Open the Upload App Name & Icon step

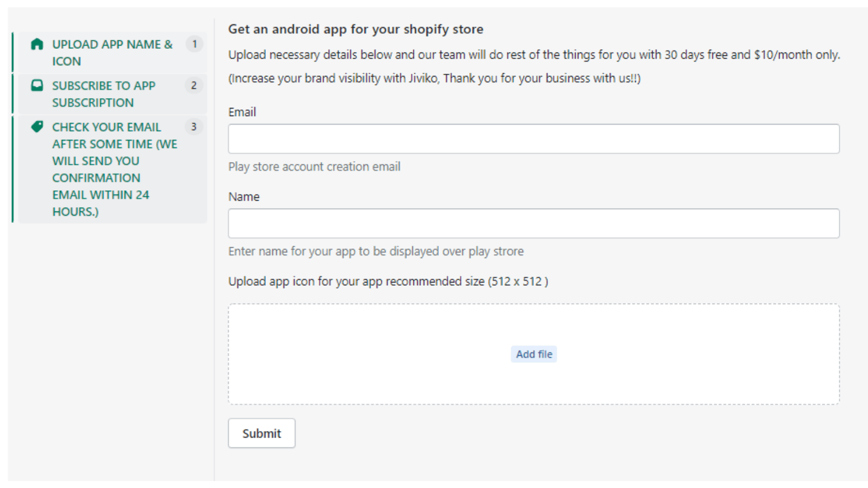click(112, 53)
